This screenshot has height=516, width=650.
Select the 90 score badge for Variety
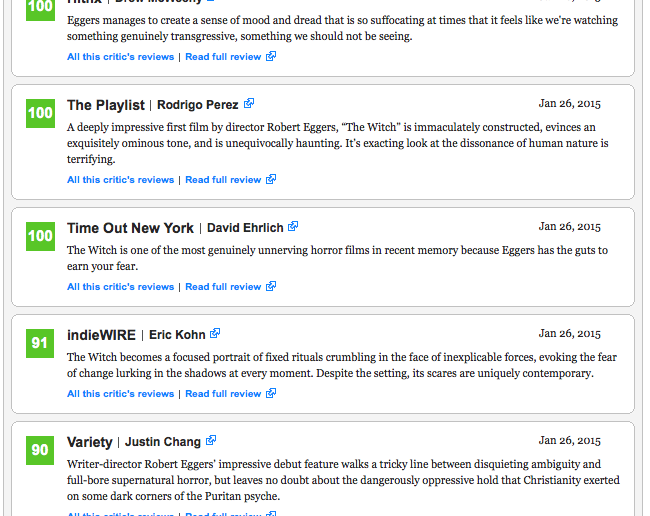pos(40,450)
